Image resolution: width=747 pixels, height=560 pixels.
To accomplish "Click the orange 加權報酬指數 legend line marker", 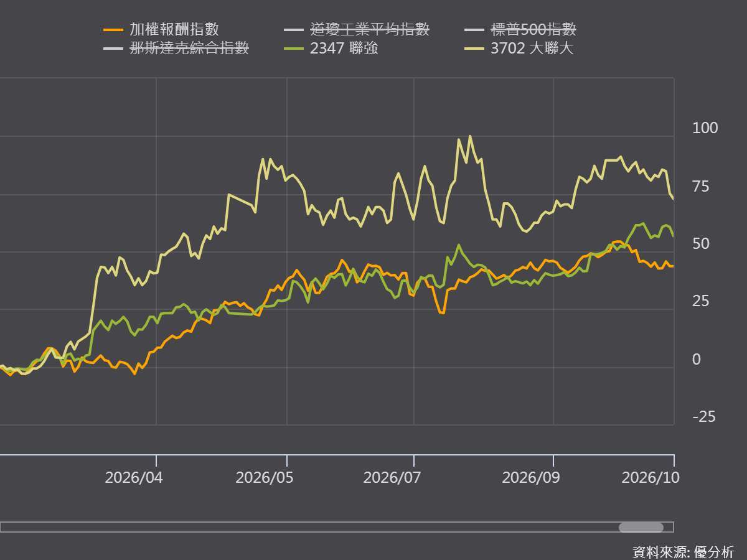I will (113, 29).
